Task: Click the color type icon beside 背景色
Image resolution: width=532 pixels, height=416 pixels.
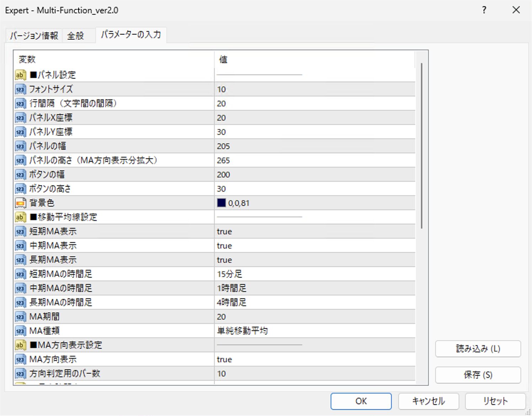Action: 20,203
